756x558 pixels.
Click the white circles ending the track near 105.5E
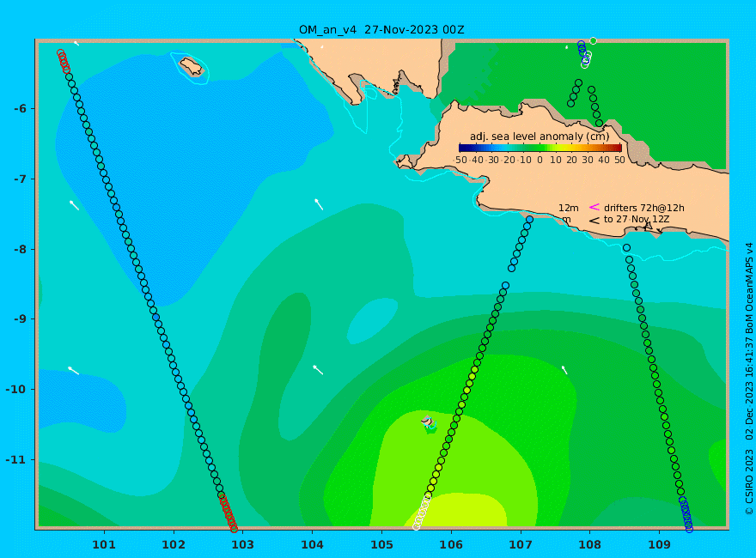click(422, 513)
